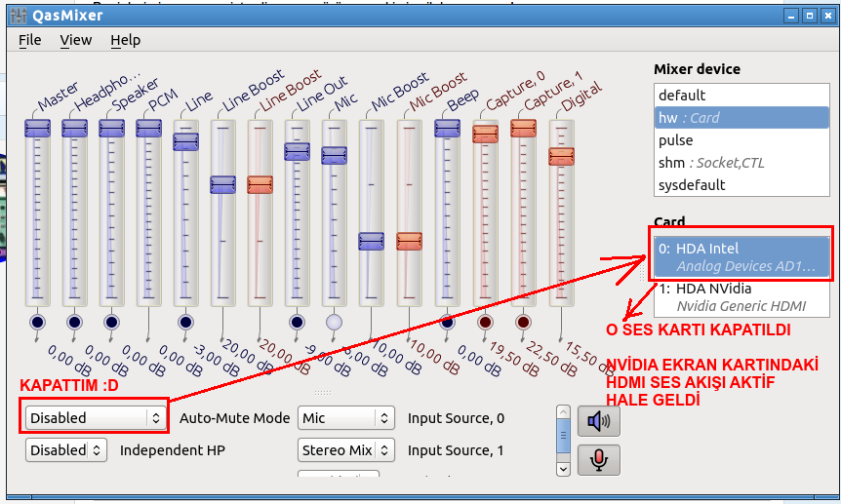Click the -3,00 dB Line value label
841x504 pixels.
click(x=217, y=360)
